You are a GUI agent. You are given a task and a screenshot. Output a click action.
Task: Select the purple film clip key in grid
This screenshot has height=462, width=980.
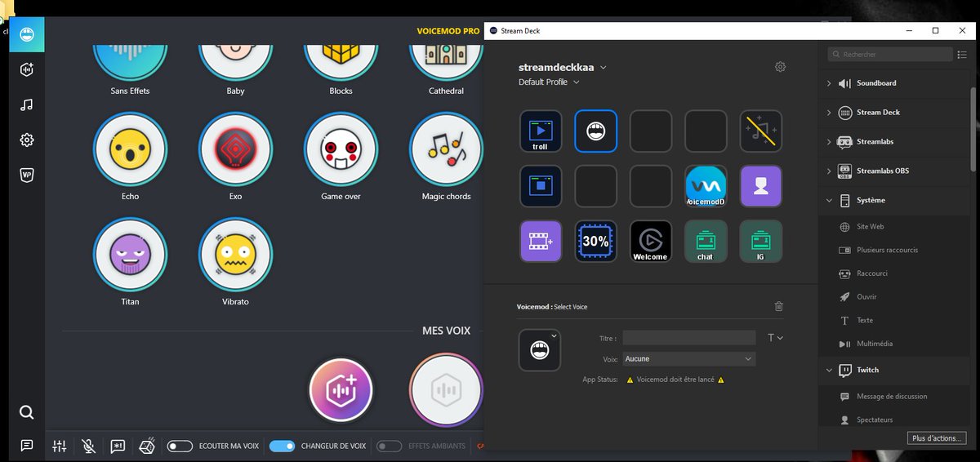[541, 241]
